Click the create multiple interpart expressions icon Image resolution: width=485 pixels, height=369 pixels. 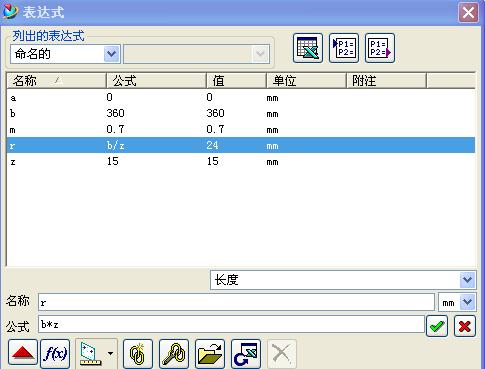pos(174,353)
